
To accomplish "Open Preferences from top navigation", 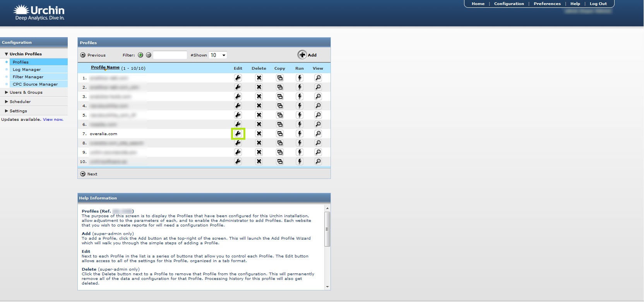I will click(x=547, y=4).
